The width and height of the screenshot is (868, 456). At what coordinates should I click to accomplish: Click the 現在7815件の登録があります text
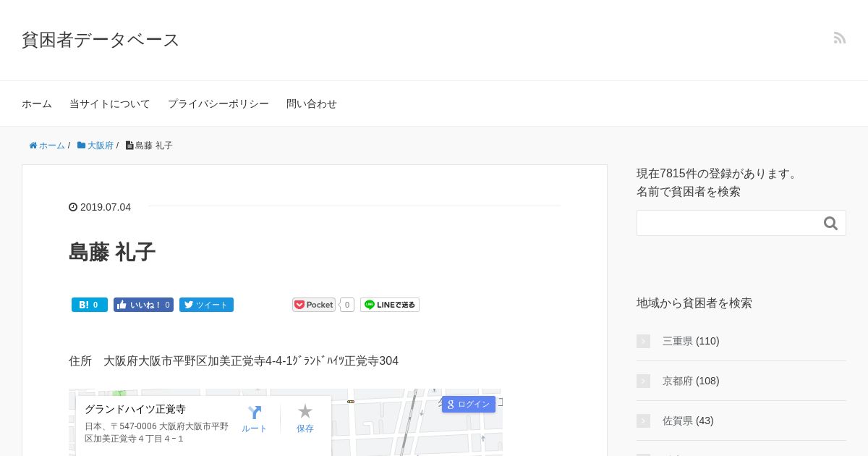717,174
